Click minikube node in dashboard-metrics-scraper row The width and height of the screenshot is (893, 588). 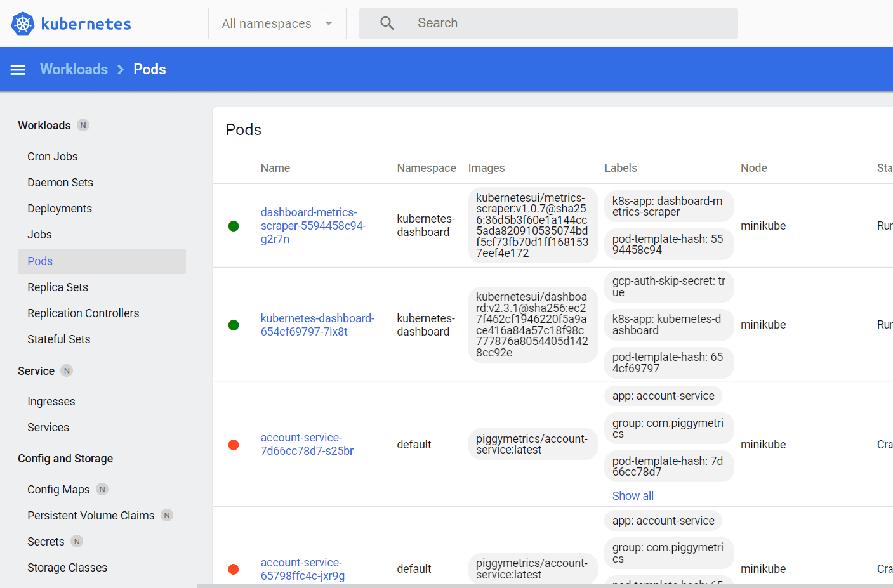pyautogui.click(x=763, y=226)
